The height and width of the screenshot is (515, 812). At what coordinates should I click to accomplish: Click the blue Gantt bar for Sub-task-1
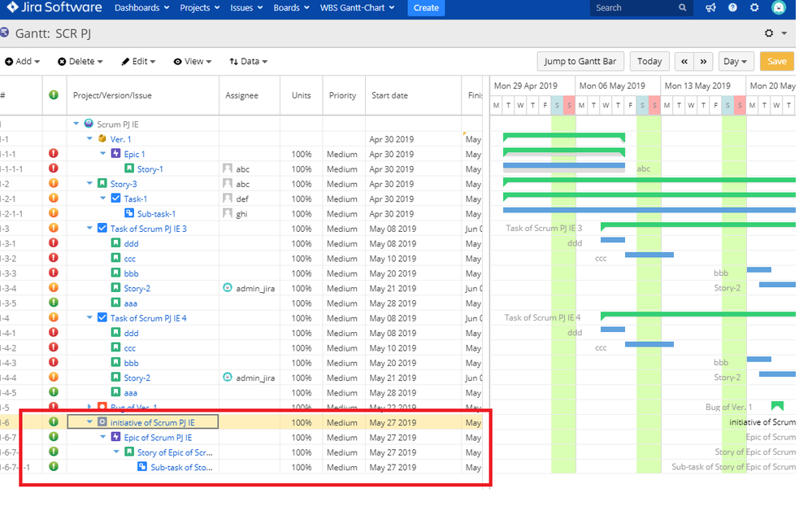649,211
